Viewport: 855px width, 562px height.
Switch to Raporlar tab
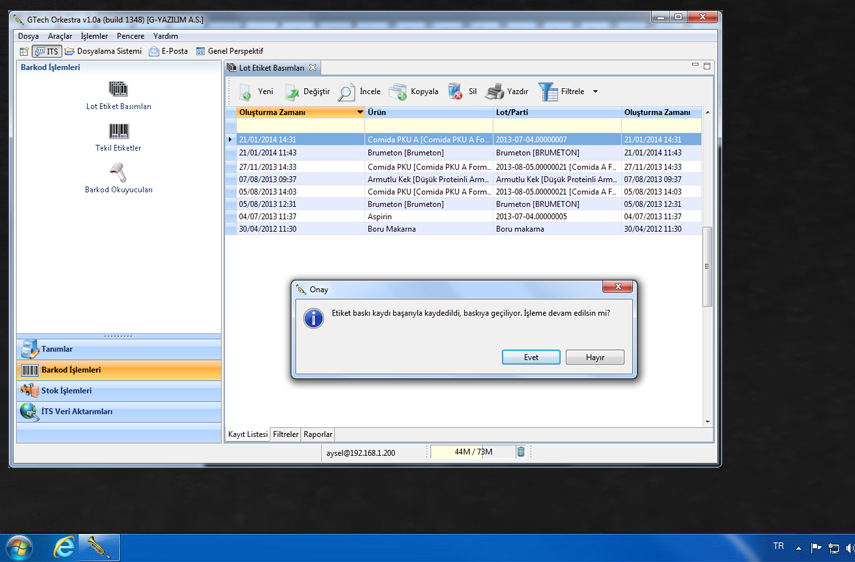(x=318, y=434)
